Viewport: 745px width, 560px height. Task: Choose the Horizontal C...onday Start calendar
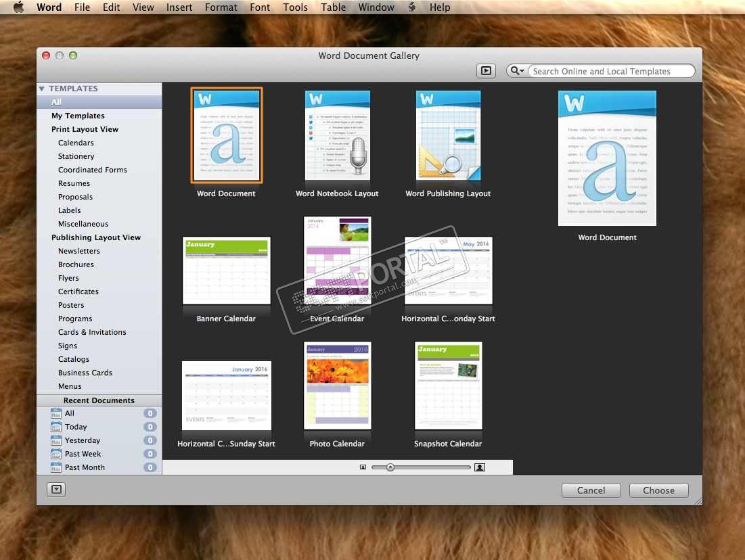click(448, 271)
